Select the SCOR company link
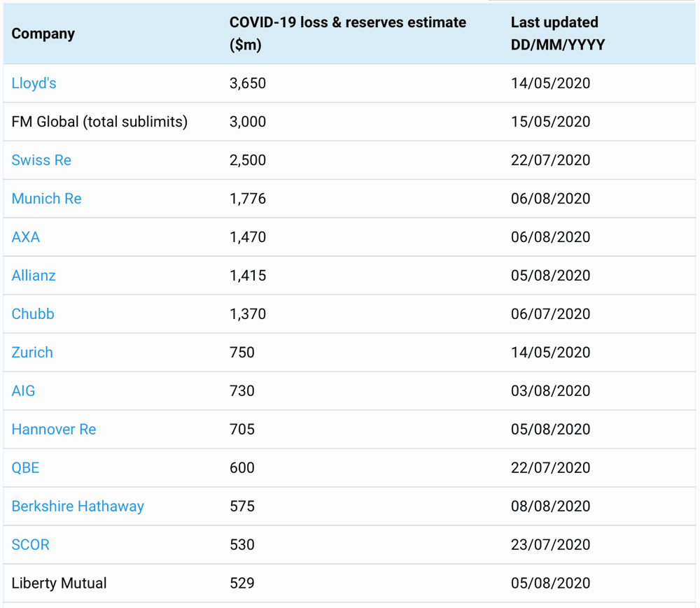The image size is (700, 608). pyautogui.click(x=31, y=545)
